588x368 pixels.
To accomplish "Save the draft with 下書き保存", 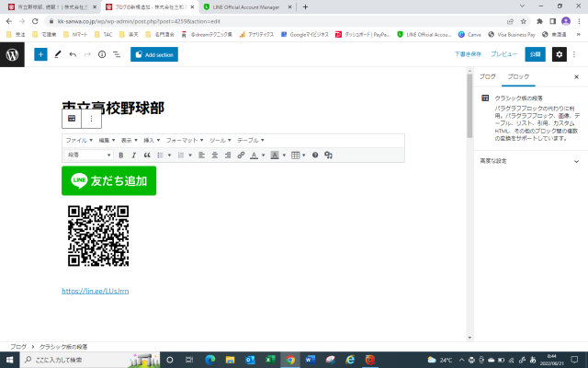I will [468, 54].
